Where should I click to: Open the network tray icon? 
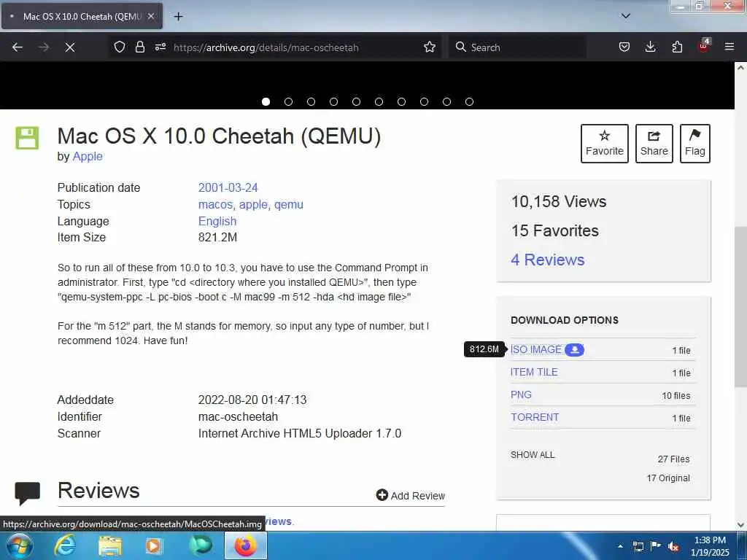point(638,547)
